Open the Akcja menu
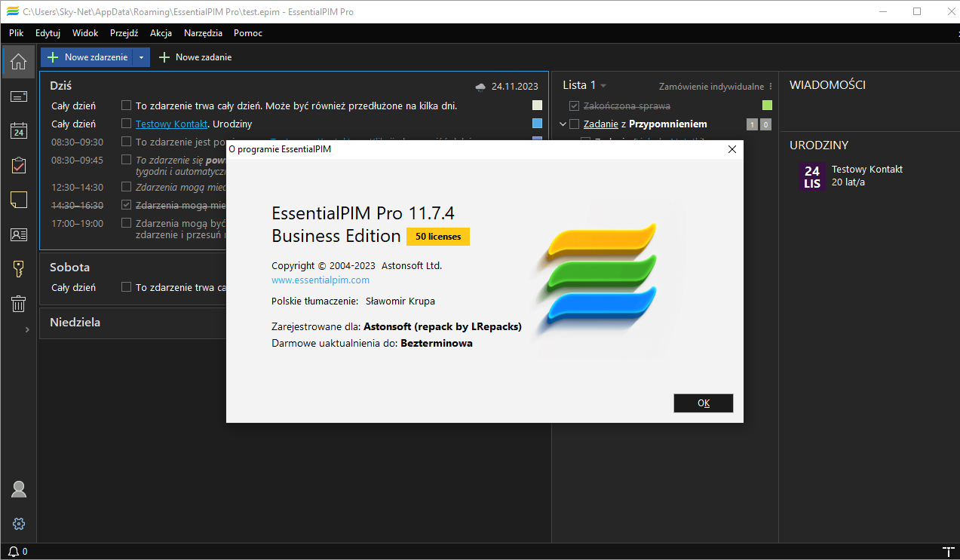The width and height of the screenshot is (960, 560). (x=161, y=33)
